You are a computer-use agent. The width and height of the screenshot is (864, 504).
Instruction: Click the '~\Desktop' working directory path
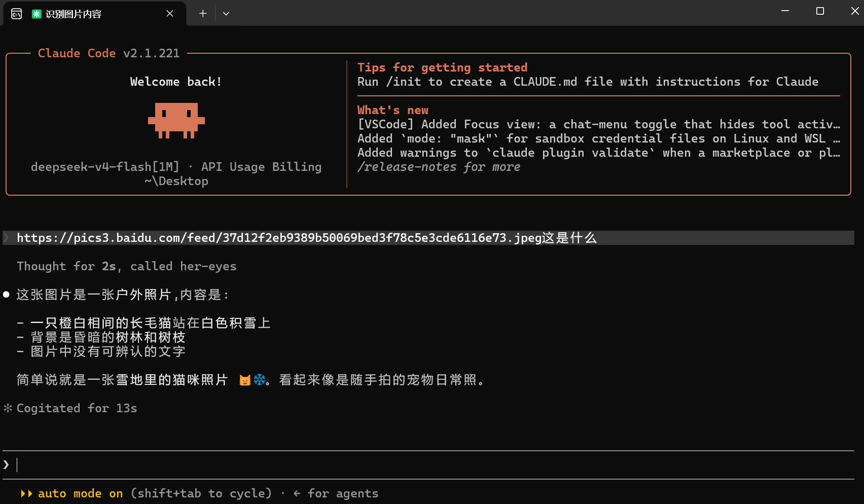pos(176,181)
